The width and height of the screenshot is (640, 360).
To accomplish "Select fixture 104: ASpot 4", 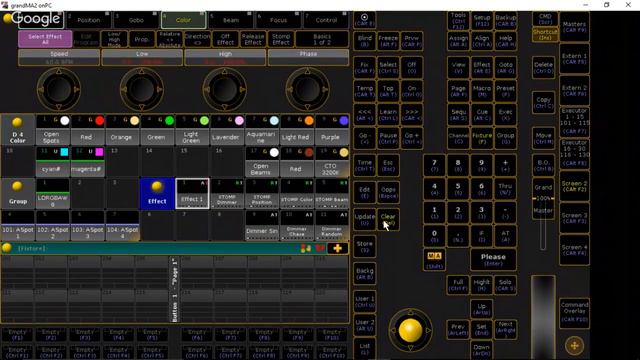I will tap(122, 225).
